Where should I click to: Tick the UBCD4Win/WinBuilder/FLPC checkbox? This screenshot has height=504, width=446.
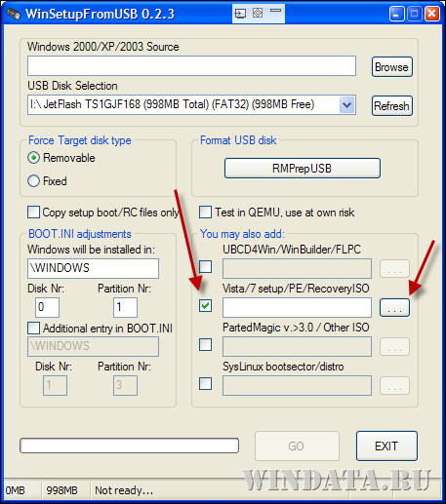(x=206, y=267)
